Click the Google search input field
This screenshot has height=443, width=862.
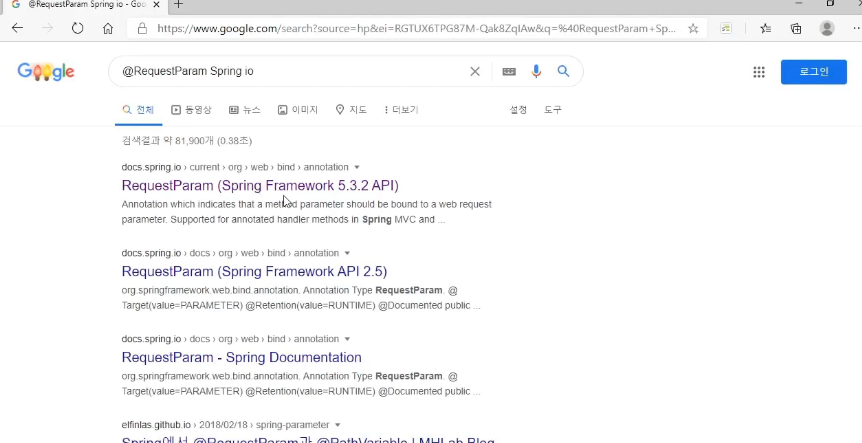pyautogui.click(x=291, y=71)
